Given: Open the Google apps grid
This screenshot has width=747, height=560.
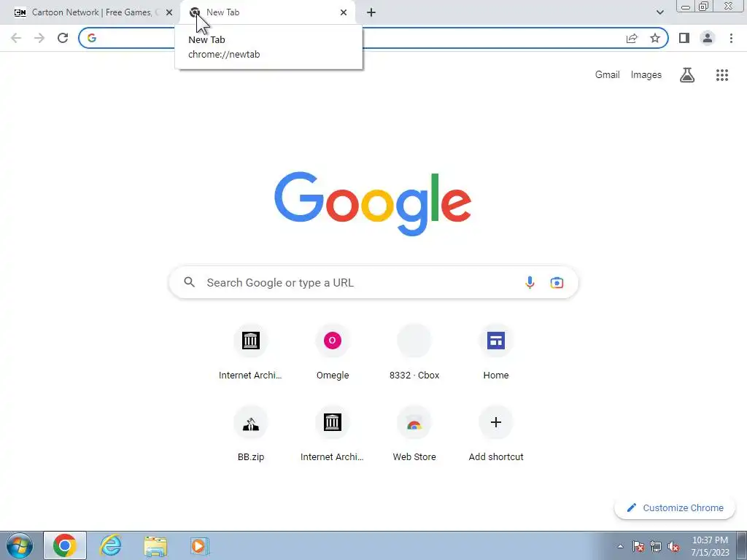Looking at the screenshot, I should click(722, 75).
